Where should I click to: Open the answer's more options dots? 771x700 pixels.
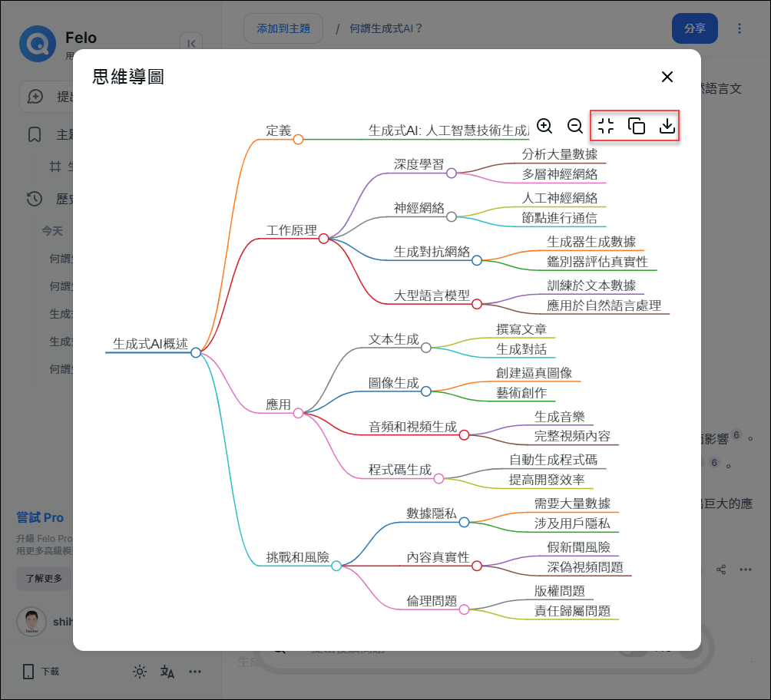746,570
